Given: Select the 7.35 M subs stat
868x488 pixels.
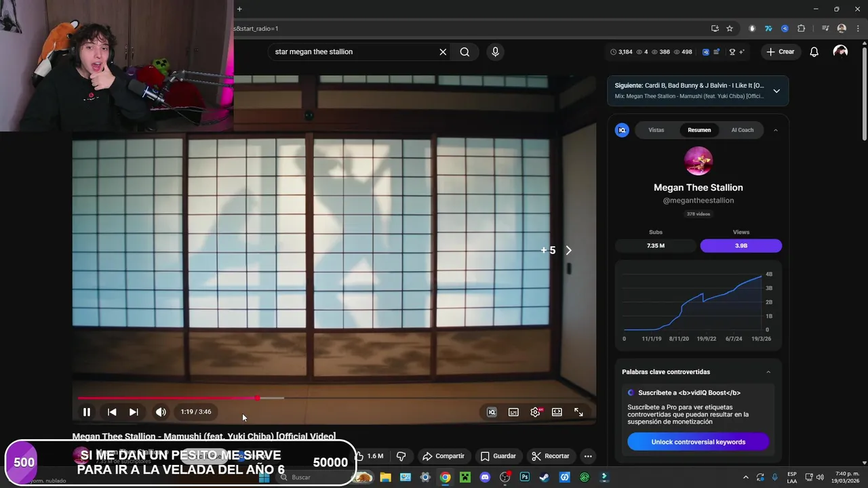Looking at the screenshot, I should point(656,245).
